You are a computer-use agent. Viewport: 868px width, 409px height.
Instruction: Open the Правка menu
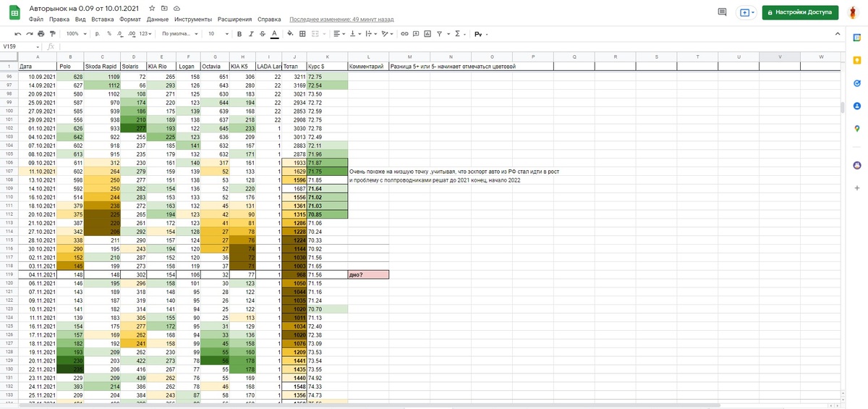pyautogui.click(x=59, y=20)
